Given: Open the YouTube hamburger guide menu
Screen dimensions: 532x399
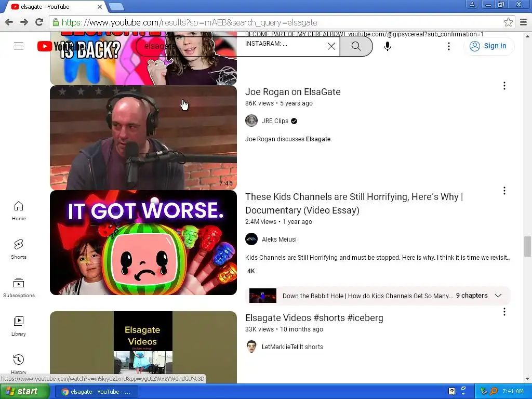Looking at the screenshot, I should pos(19,46).
